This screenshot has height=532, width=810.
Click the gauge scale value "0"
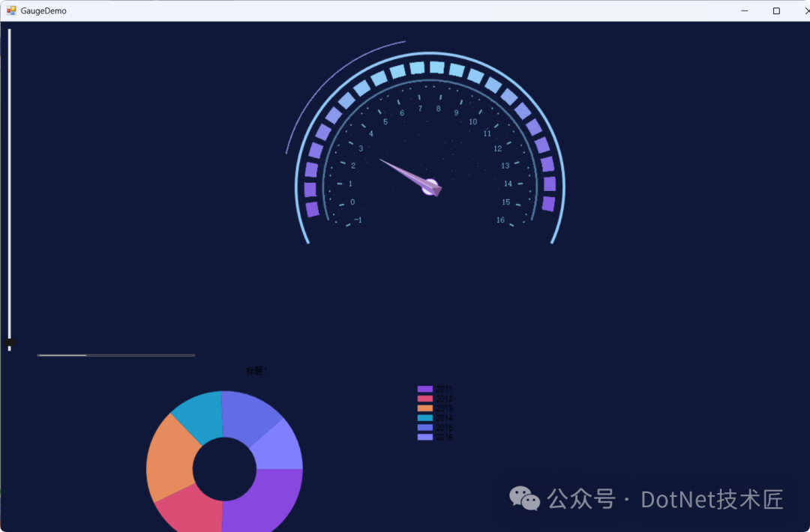[352, 202]
